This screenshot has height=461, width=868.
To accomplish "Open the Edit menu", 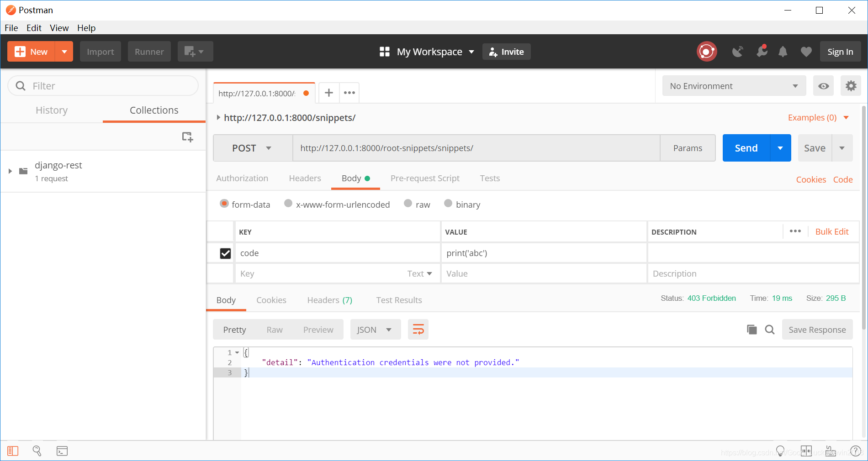I will [x=34, y=28].
